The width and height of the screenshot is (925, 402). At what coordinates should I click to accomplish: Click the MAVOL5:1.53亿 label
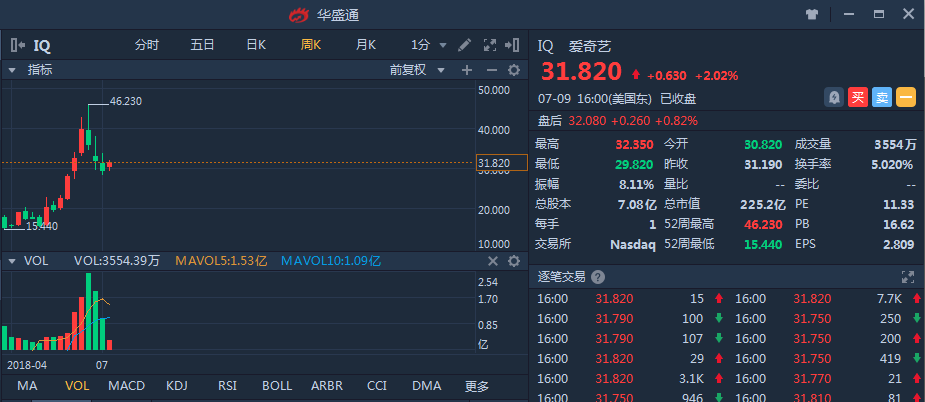[221, 261]
